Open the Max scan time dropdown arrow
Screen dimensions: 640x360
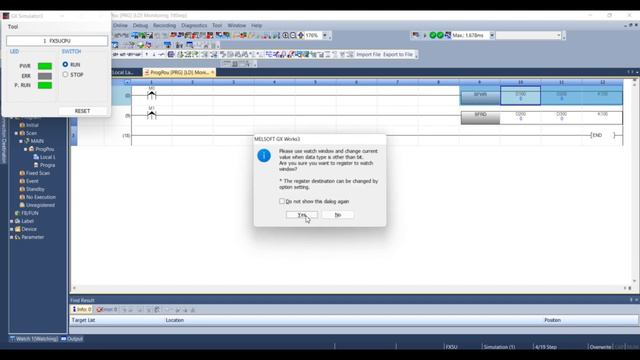[x=492, y=36]
